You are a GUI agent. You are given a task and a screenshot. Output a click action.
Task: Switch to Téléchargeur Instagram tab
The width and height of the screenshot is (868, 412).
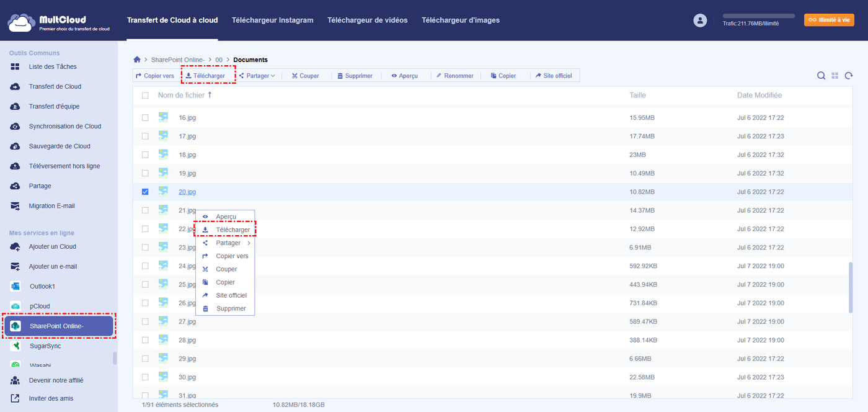point(272,20)
